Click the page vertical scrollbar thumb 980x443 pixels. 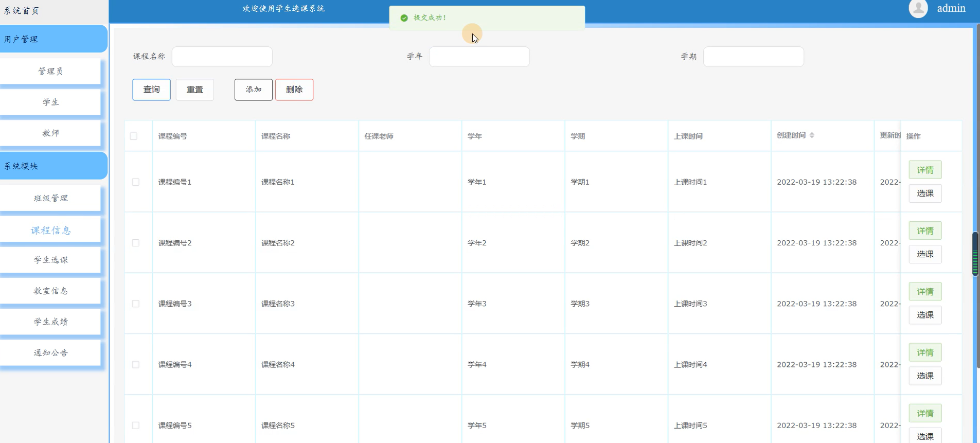click(975, 254)
